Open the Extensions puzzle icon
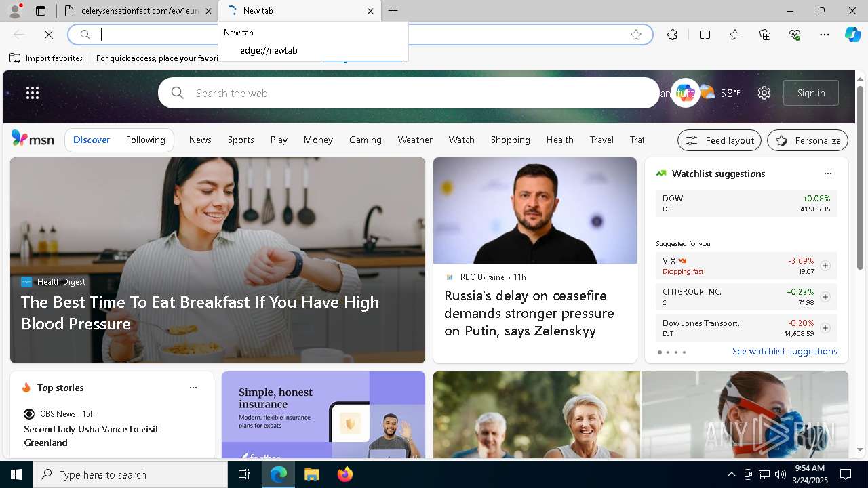 [672, 35]
